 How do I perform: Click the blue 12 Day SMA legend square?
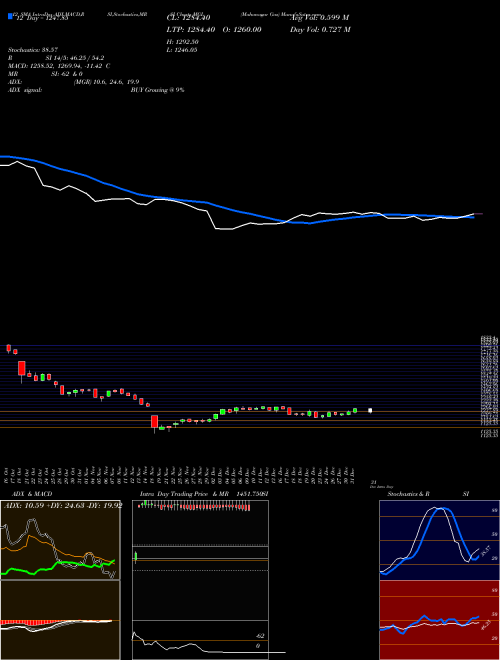pos(10,16)
